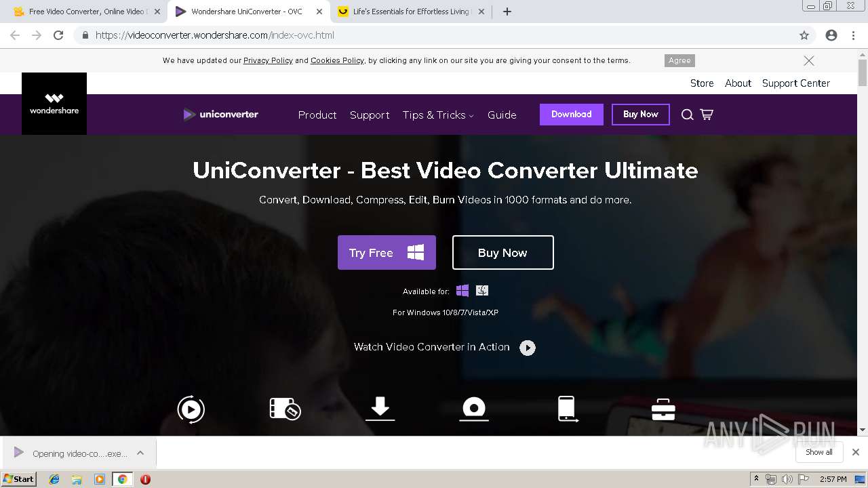
Task: Open the Chrome profile avatar icon
Action: coord(831,35)
